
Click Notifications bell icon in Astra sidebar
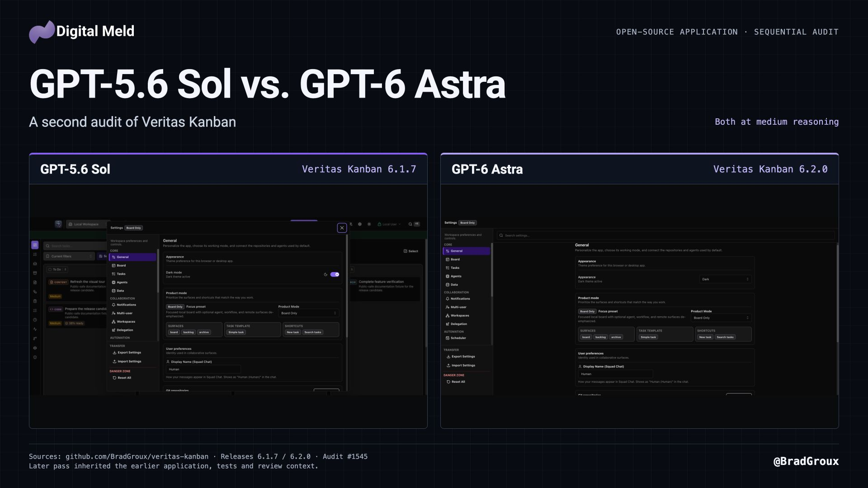448,299
